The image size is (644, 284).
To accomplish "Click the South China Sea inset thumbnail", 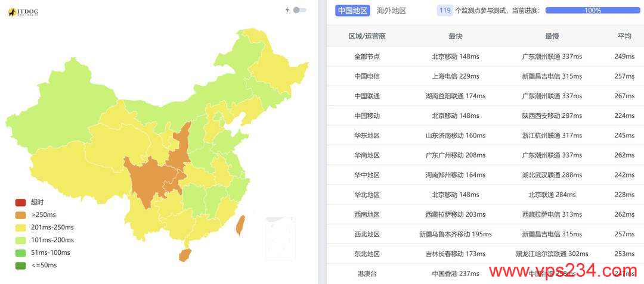I will [x=280, y=239].
